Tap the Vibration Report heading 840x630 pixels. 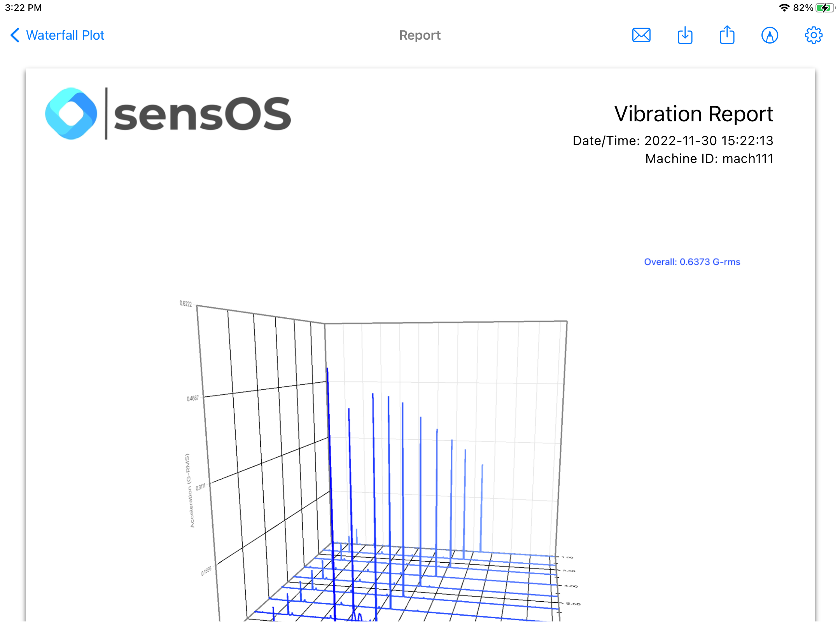[693, 114]
